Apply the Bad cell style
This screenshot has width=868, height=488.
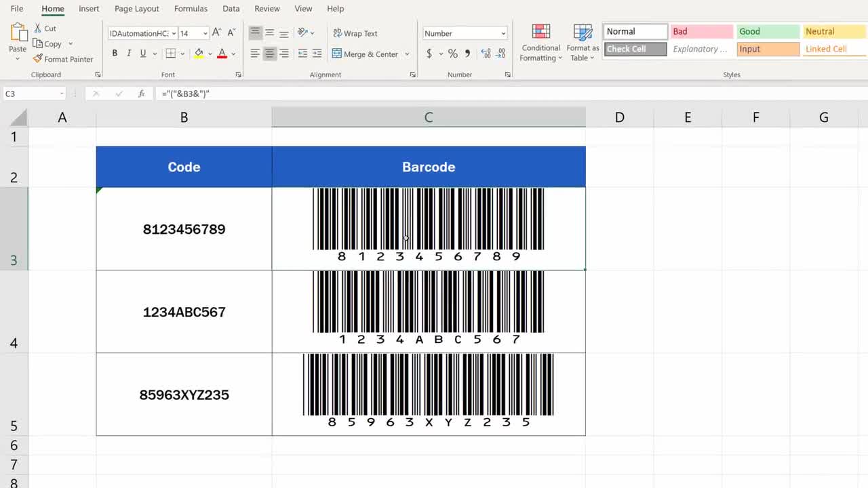point(702,32)
